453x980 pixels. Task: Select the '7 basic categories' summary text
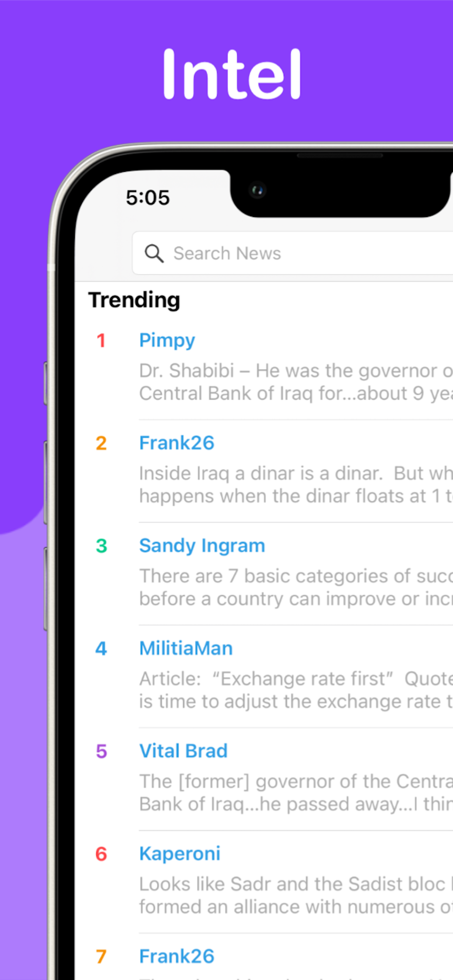tap(296, 587)
